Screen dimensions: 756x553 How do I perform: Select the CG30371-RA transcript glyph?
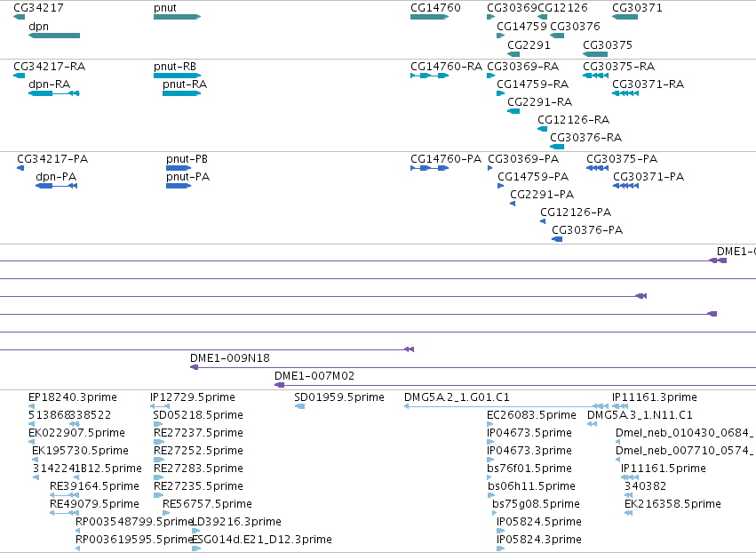point(625,93)
